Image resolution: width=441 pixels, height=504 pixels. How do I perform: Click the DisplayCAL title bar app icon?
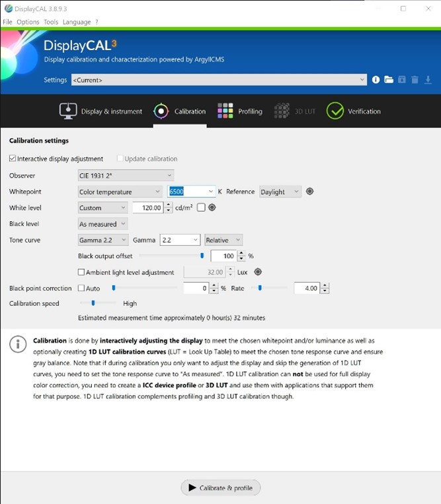9,9
